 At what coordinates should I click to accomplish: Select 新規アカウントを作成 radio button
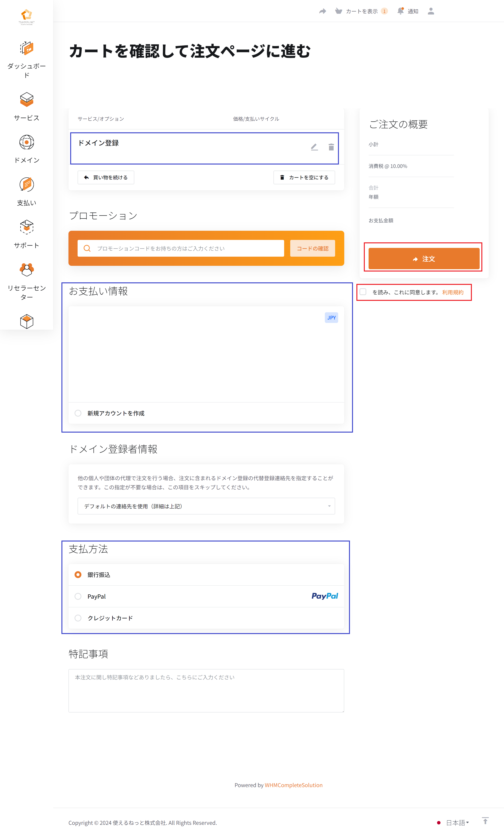pos(78,413)
